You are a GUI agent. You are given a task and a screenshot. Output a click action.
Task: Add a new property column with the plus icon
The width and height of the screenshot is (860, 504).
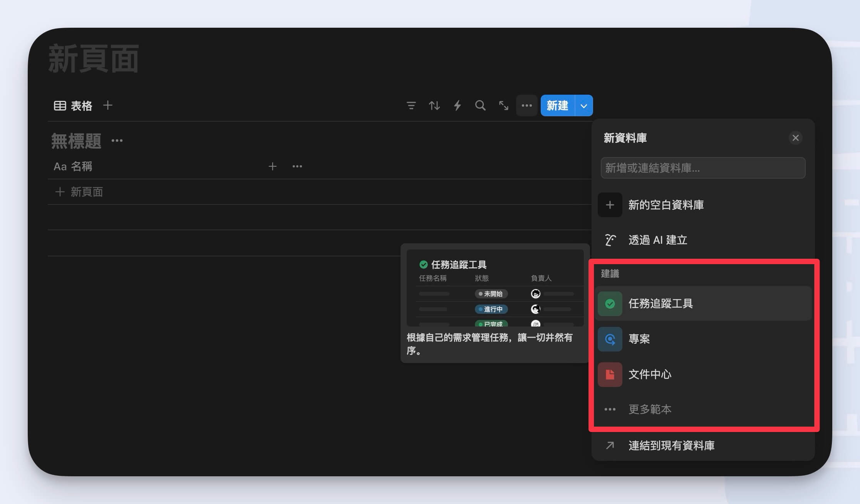pos(272,166)
